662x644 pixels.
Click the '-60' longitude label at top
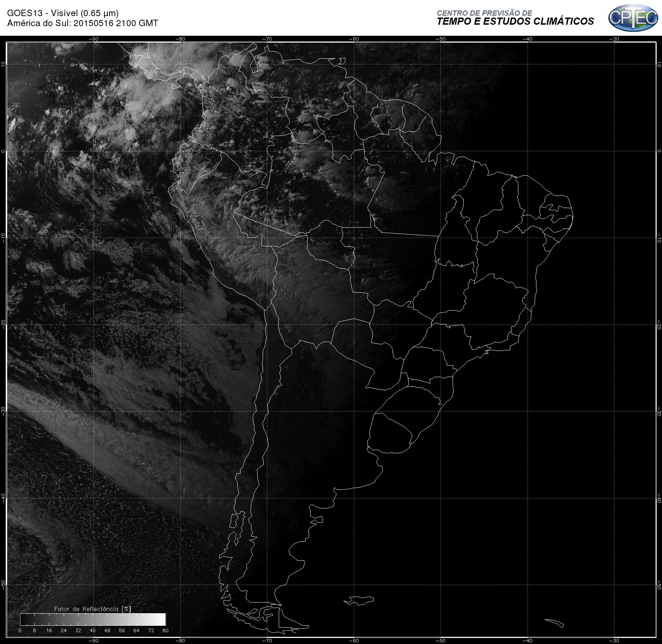click(354, 39)
